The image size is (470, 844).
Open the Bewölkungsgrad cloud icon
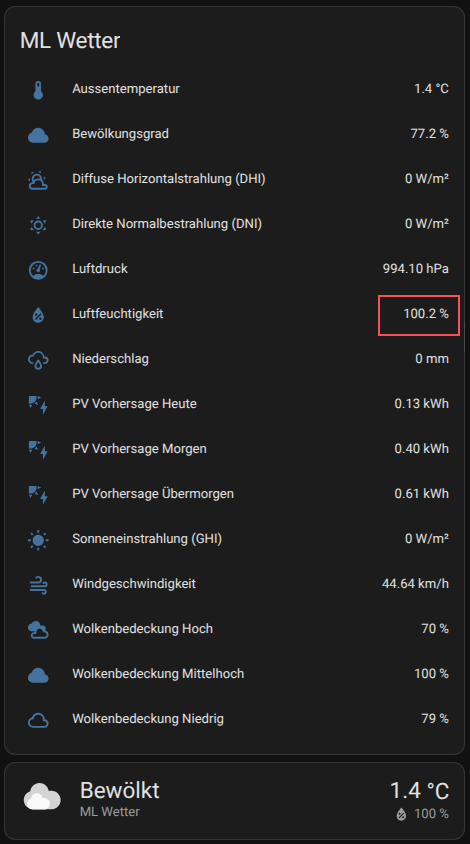38,135
